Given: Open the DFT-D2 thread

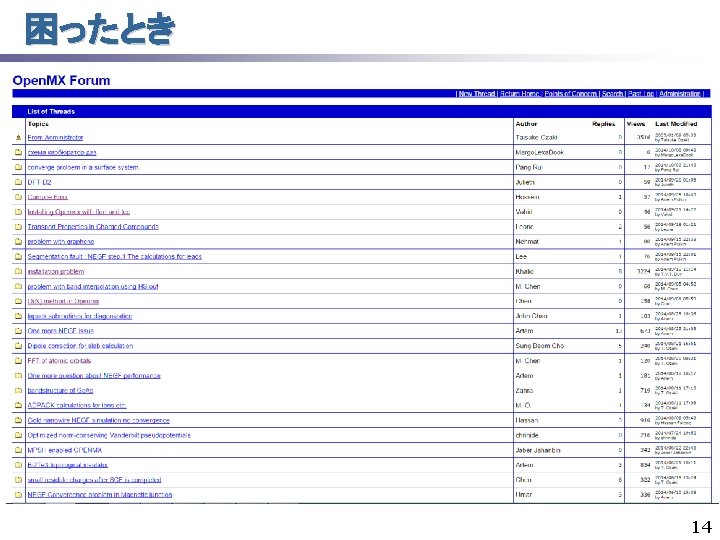Looking at the screenshot, I should [39, 182].
